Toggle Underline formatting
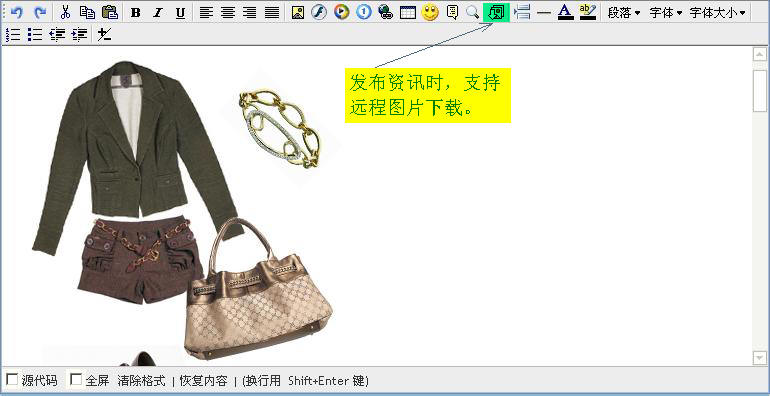The height and width of the screenshot is (396, 770). coord(180,13)
